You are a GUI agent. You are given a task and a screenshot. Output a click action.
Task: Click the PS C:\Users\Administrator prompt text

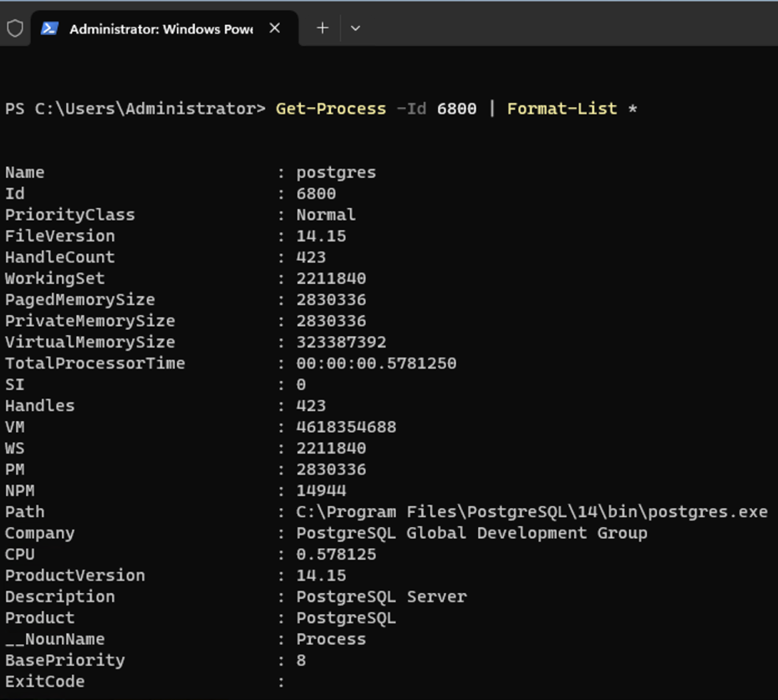[135, 109]
